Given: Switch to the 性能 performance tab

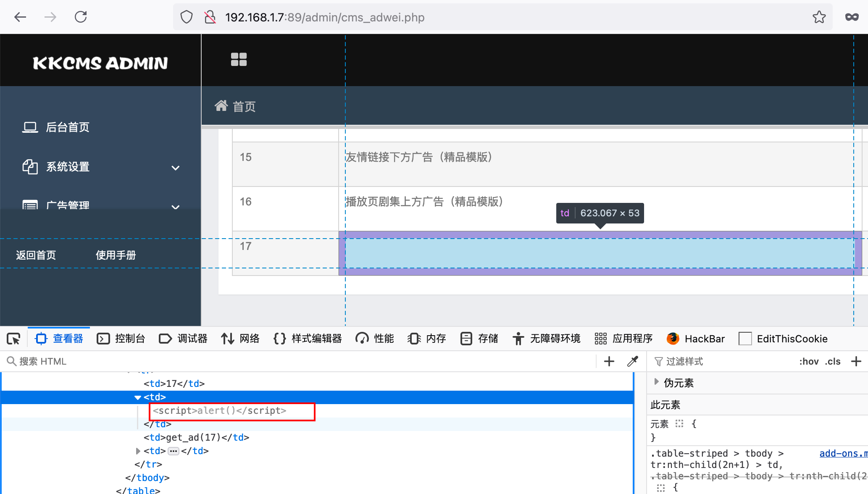Looking at the screenshot, I should (x=375, y=339).
